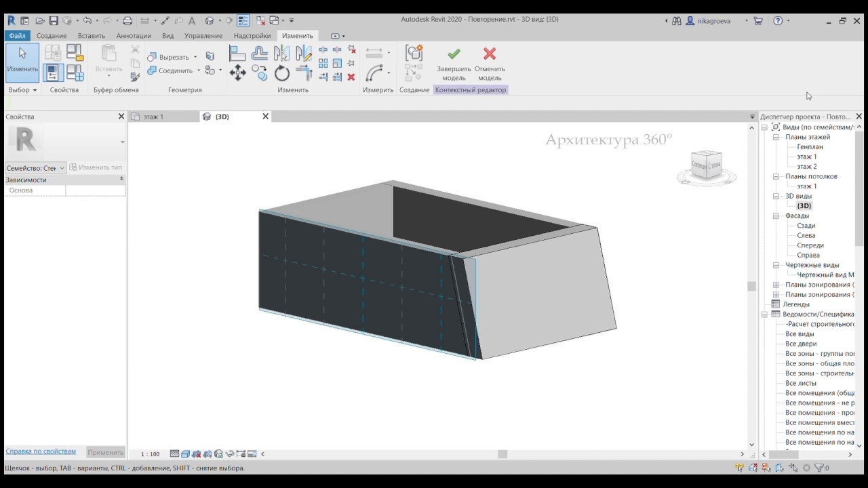Open the Справка по свойствам link
The image size is (868, 488).
pyautogui.click(x=41, y=451)
